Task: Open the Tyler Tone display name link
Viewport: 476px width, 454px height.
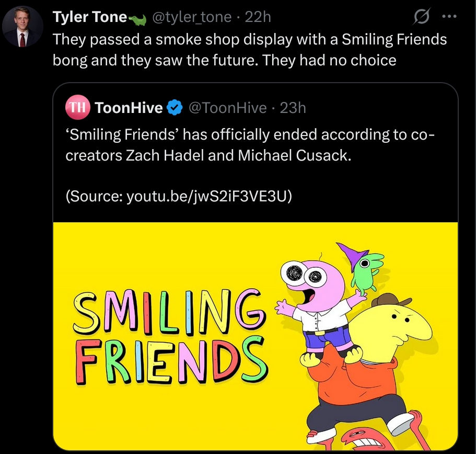Action: click(89, 17)
